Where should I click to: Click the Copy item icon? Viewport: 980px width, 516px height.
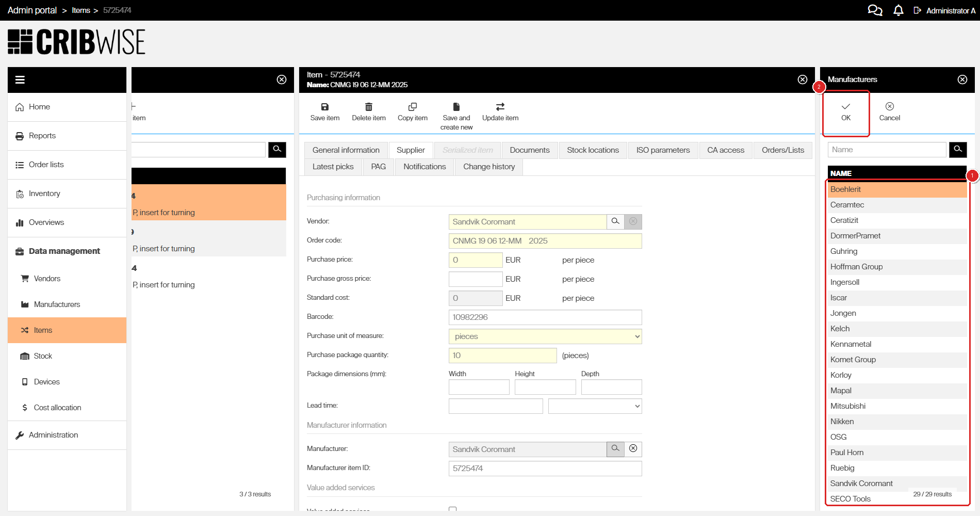point(413,107)
